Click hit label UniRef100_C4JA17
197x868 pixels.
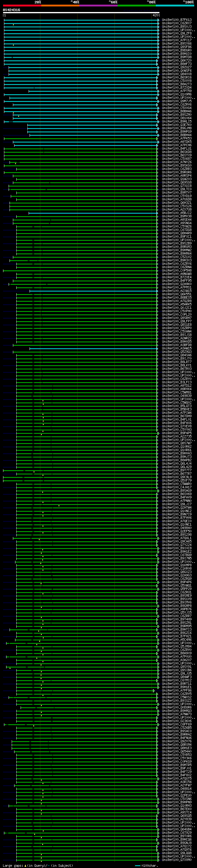[x=177, y=487]
